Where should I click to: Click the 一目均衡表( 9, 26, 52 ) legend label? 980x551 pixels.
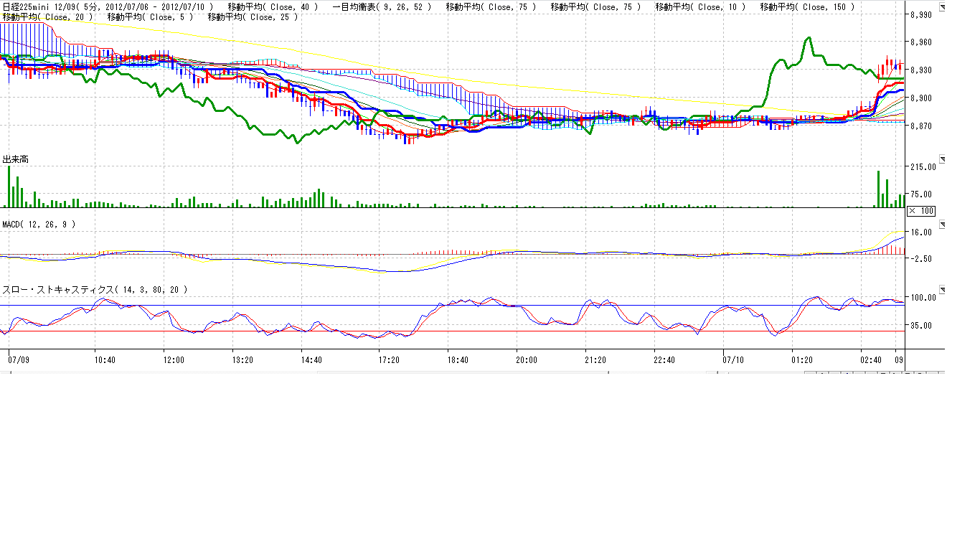coord(382,6)
